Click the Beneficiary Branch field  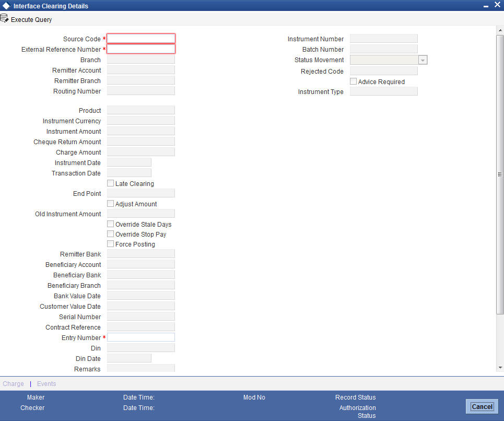pos(141,285)
